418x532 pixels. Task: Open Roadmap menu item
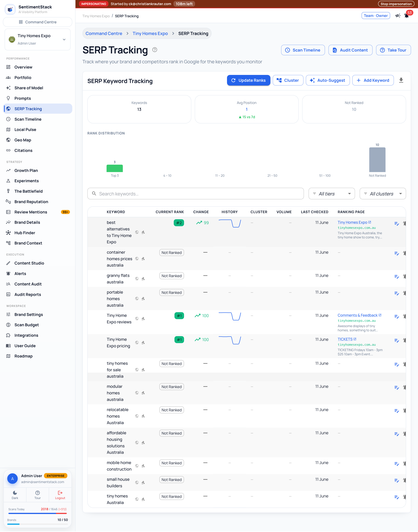(37, 356)
